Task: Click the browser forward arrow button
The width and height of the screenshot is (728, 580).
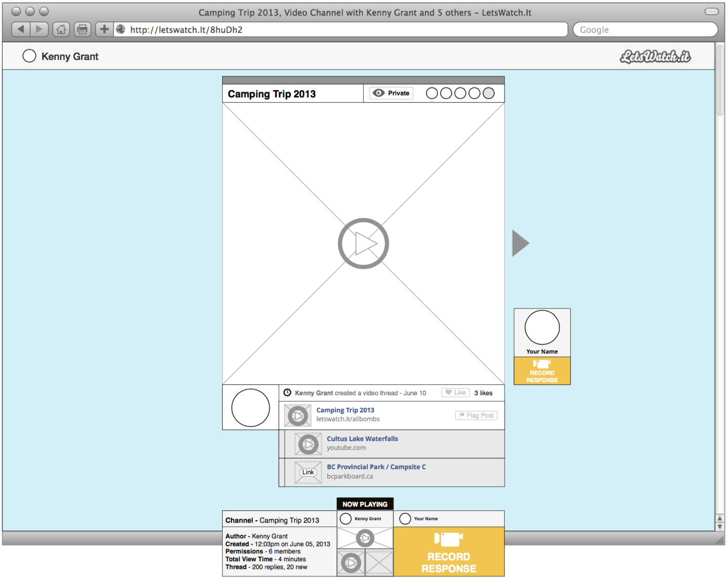Action: [39, 29]
